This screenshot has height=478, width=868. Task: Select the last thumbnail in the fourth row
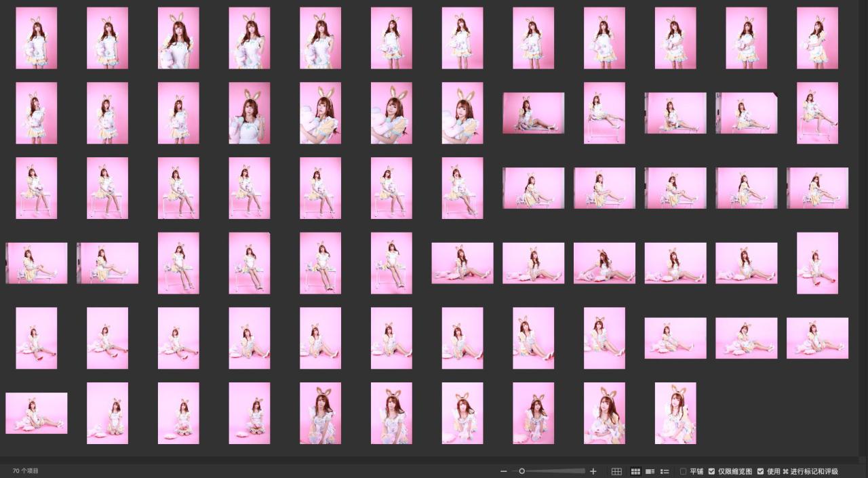pos(817,263)
